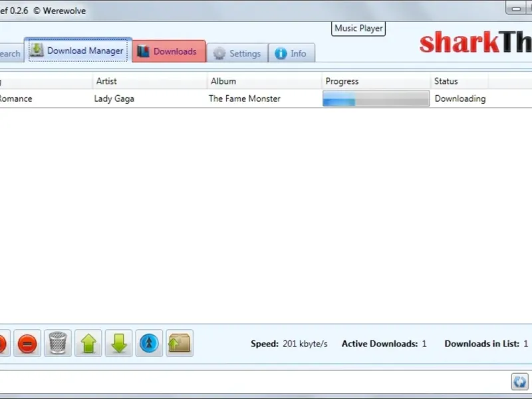Click the Active Downloads count
The height and width of the screenshot is (399, 532).
[384, 344]
